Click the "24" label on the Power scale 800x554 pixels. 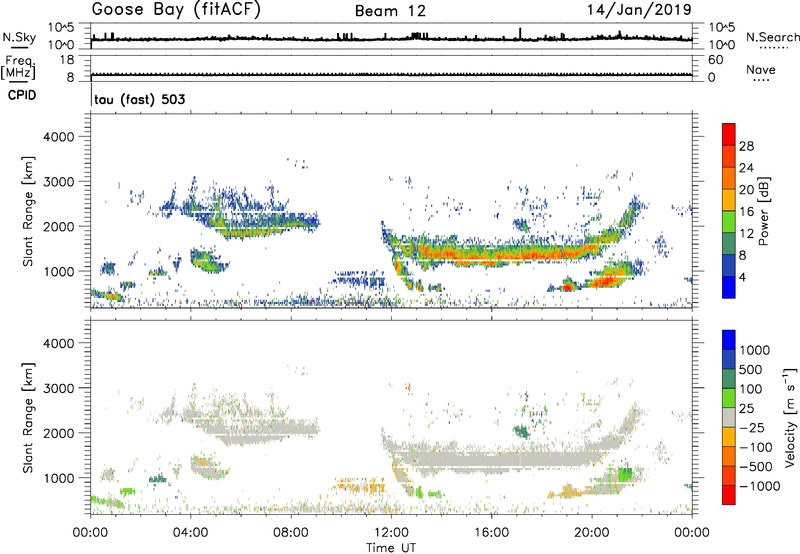click(x=746, y=168)
